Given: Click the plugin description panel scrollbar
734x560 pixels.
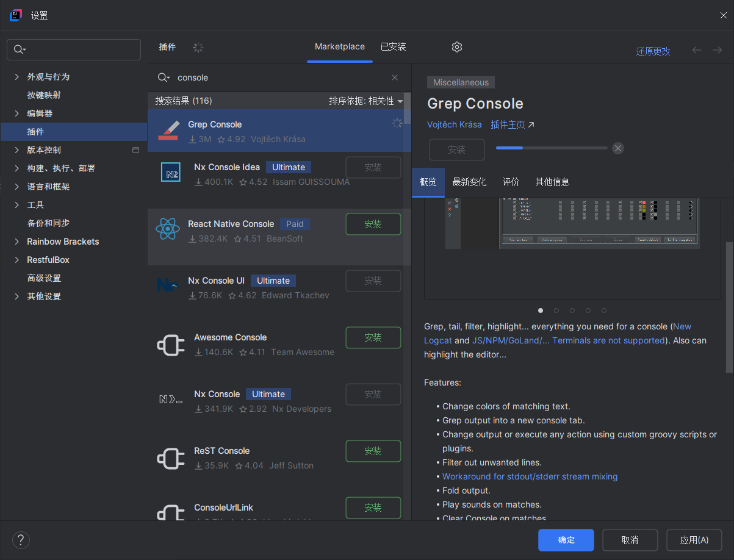Looking at the screenshot, I should (x=729, y=307).
